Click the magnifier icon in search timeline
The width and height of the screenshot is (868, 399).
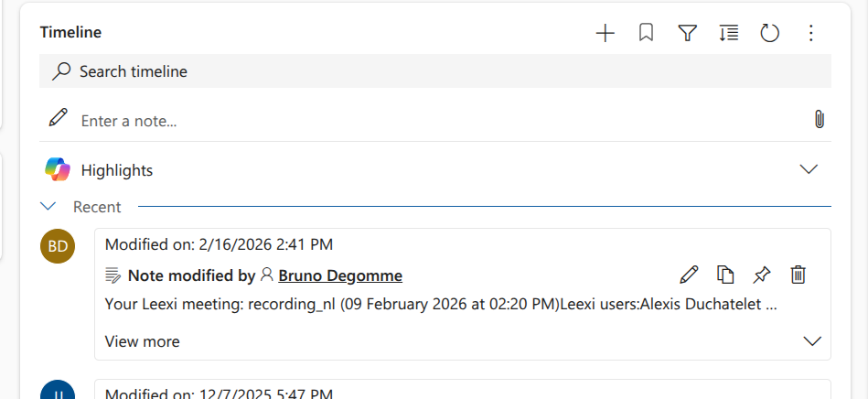click(61, 71)
